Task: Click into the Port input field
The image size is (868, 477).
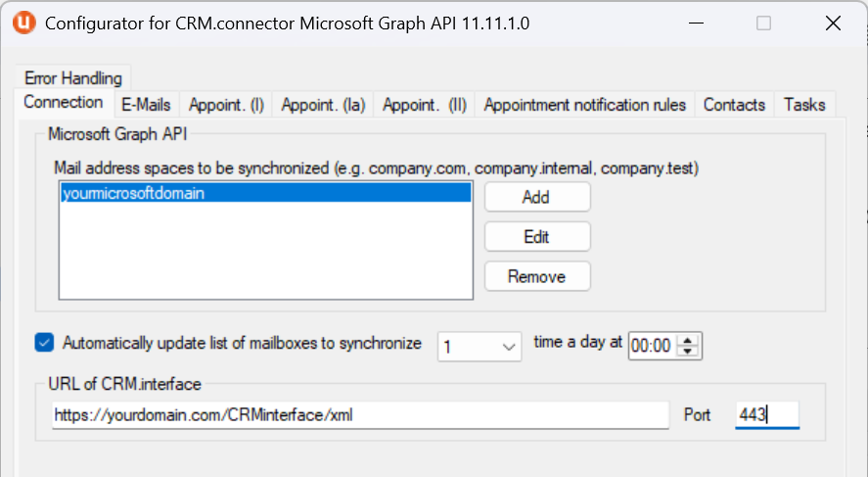Action: 767,414
